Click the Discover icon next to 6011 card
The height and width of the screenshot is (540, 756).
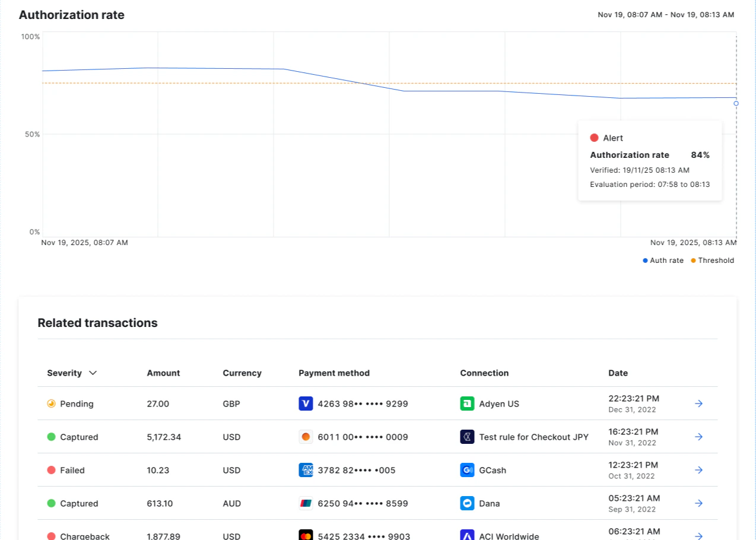[305, 437]
